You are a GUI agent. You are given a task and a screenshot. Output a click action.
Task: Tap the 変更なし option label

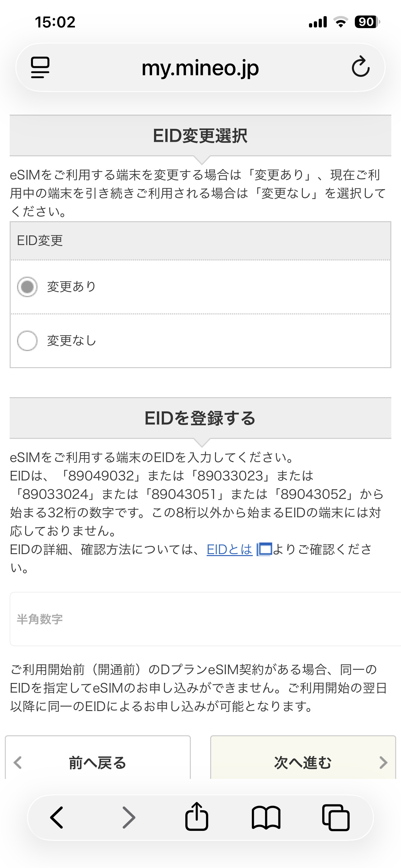71,341
